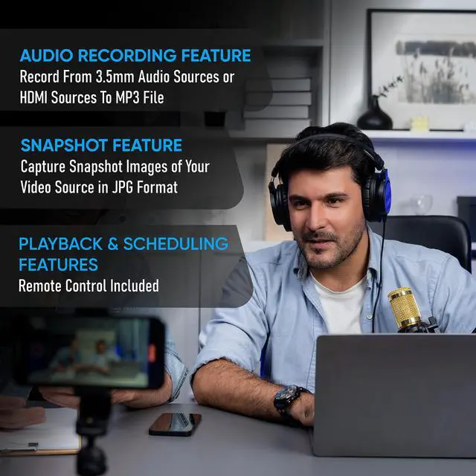Click the 'Capture Snapshot Images of Your' line
Viewport: 476px width, 476px height.
pyautogui.click(x=114, y=166)
